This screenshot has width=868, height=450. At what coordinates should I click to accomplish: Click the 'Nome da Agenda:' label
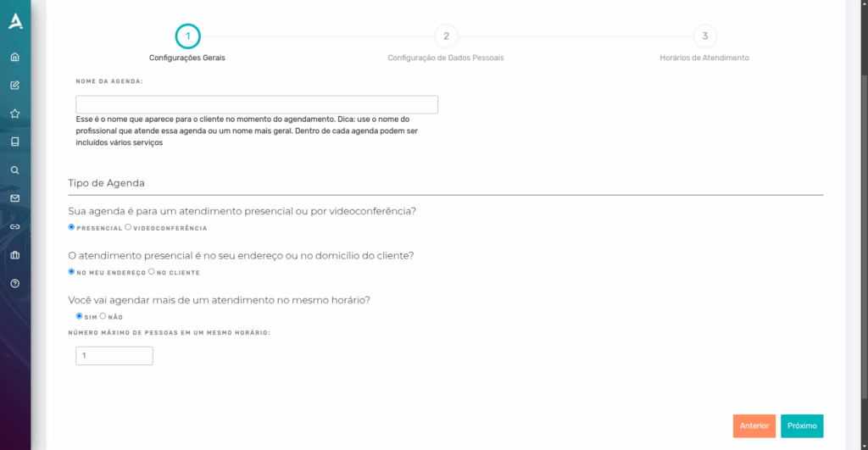coord(109,81)
